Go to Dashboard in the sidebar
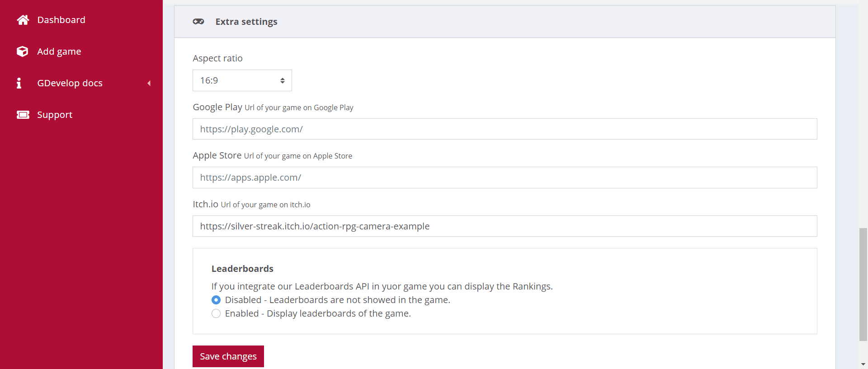 (61, 20)
